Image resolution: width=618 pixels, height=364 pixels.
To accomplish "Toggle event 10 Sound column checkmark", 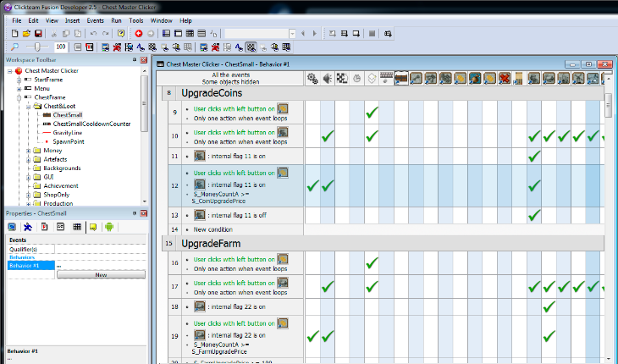I will click(x=328, y=136).
